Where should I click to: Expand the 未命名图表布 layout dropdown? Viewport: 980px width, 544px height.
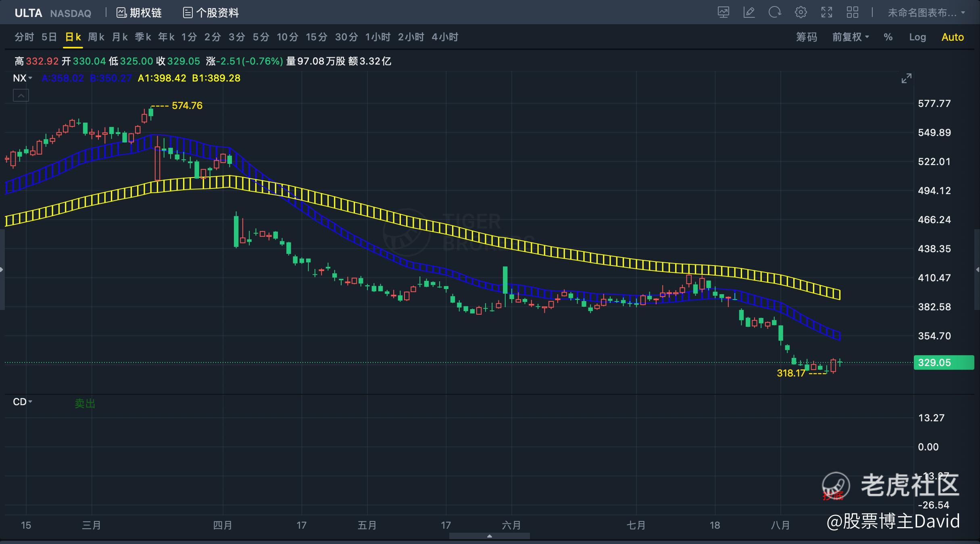pyautogui.click(x=926, y=13)
